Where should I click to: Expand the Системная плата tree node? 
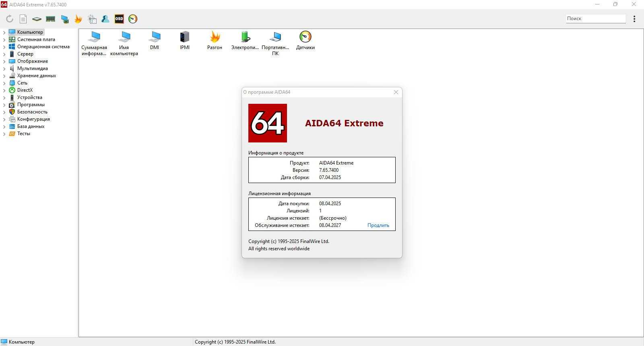[4, 39]
